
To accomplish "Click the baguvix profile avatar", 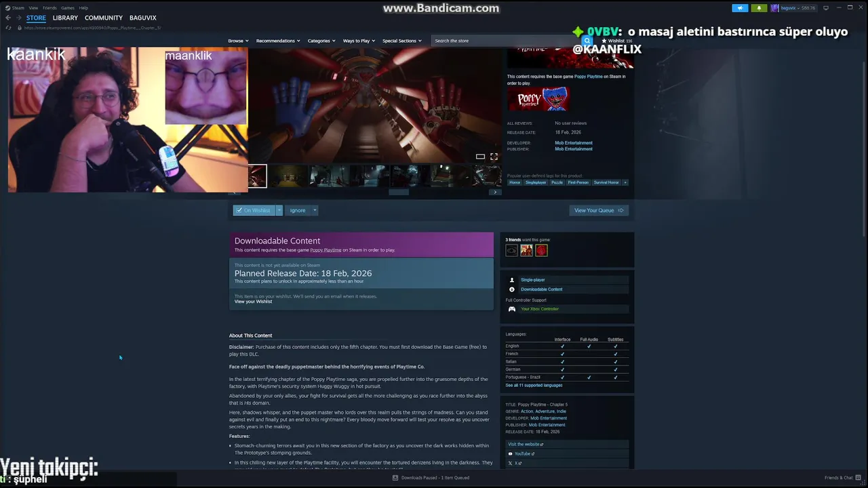I will pyautogui.click(x=774, y=8).
